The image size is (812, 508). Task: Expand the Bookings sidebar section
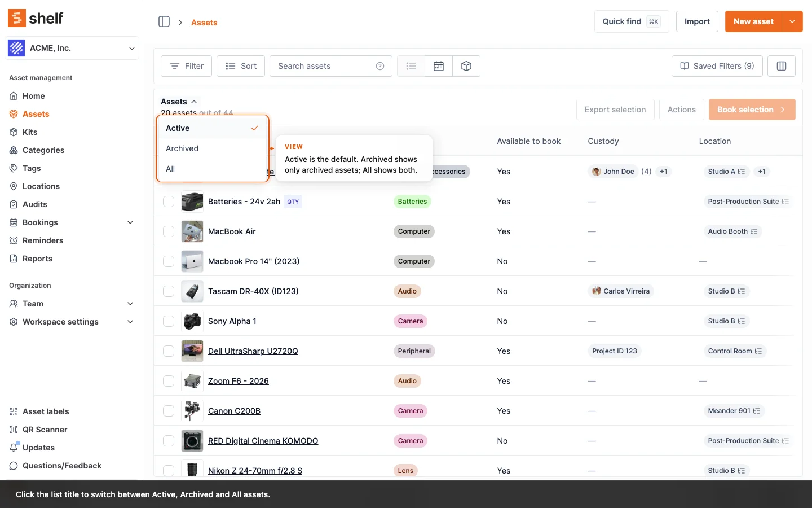130,222
